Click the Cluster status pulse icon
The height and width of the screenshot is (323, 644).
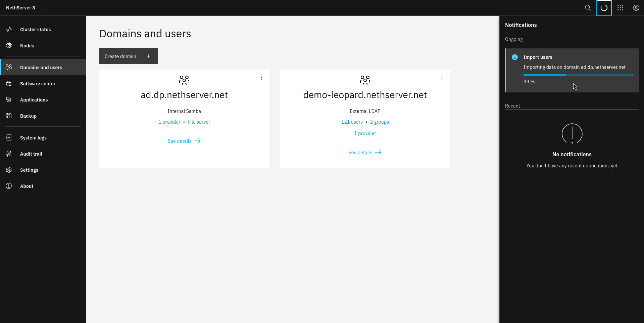coord(9,29)
